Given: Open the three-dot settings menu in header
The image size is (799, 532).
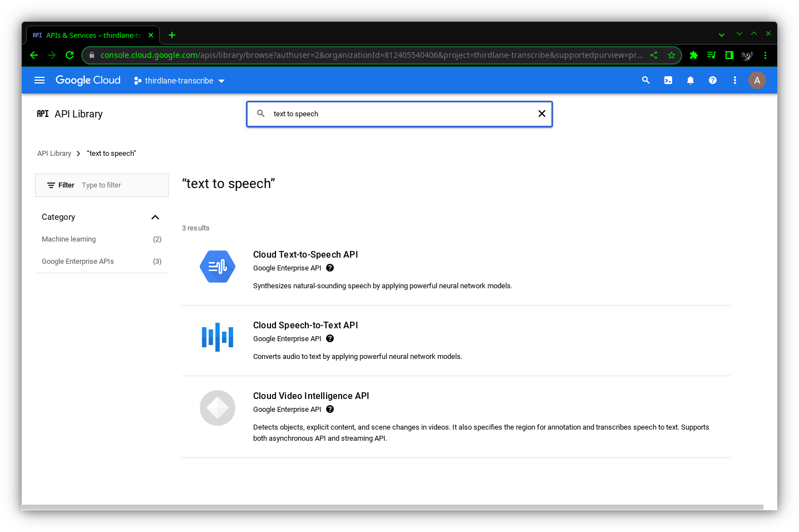Looking at the screenshot, I should click(x=735, y=80).
